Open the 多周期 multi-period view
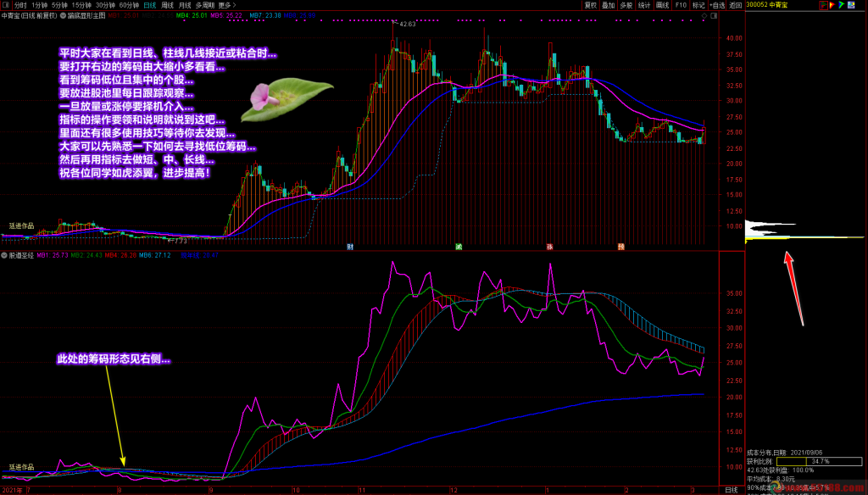This screenshot has height=495, width=868. [x=205, y=5]
